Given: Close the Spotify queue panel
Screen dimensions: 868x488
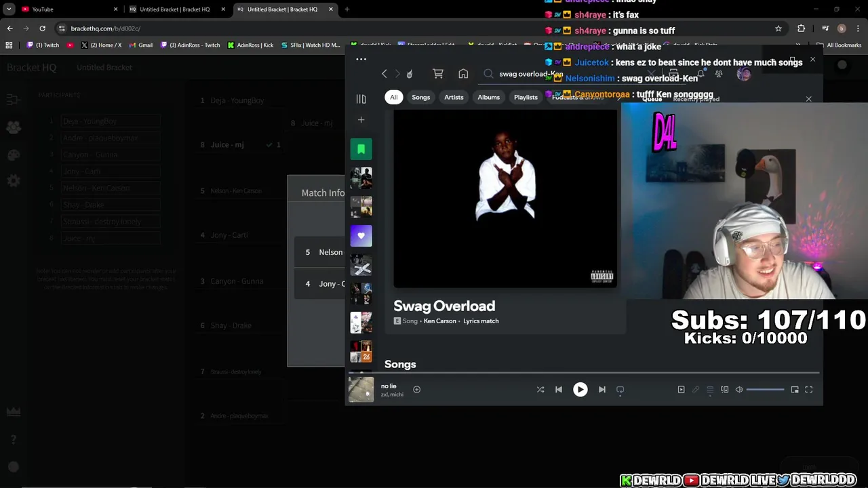Looking at the screenshot, I should pyautogui.click(x=808, y=99).
